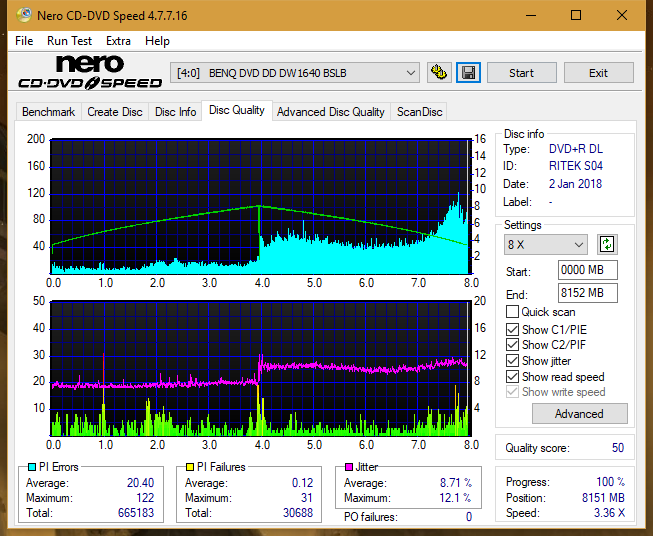Click the Exit button

click(598, 73)
